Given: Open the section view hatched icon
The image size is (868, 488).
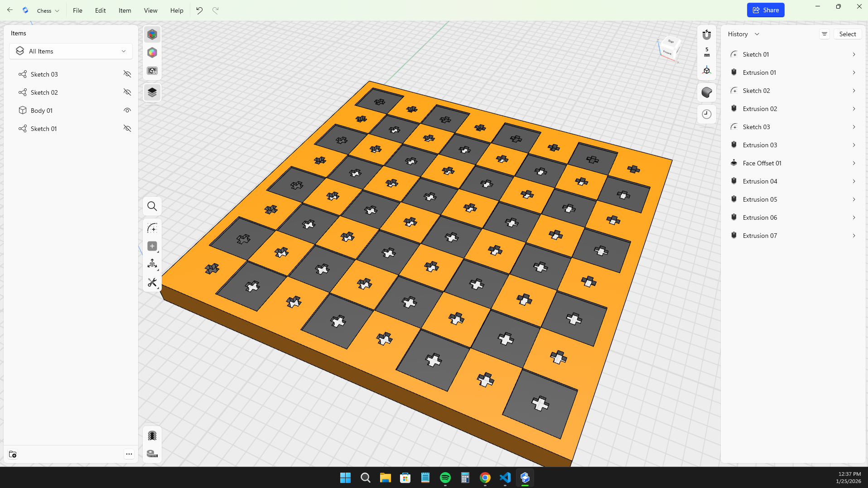Looking at the screenshot, I should pos(152,436).
